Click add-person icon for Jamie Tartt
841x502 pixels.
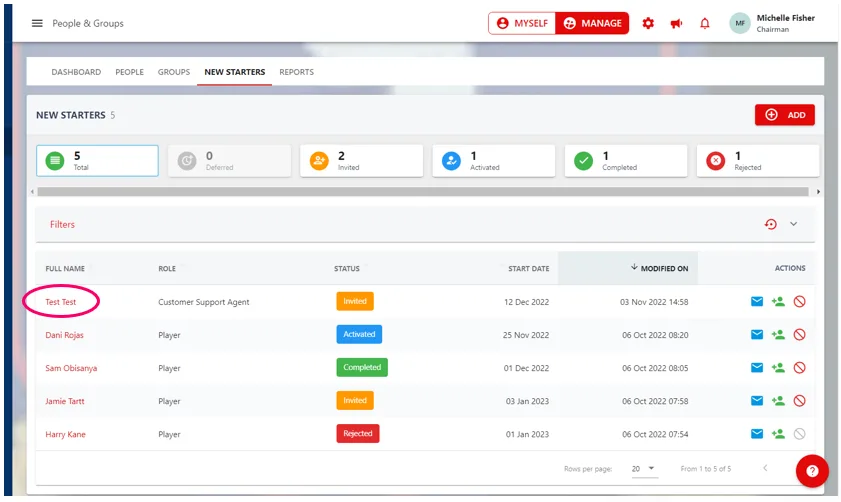778,401
